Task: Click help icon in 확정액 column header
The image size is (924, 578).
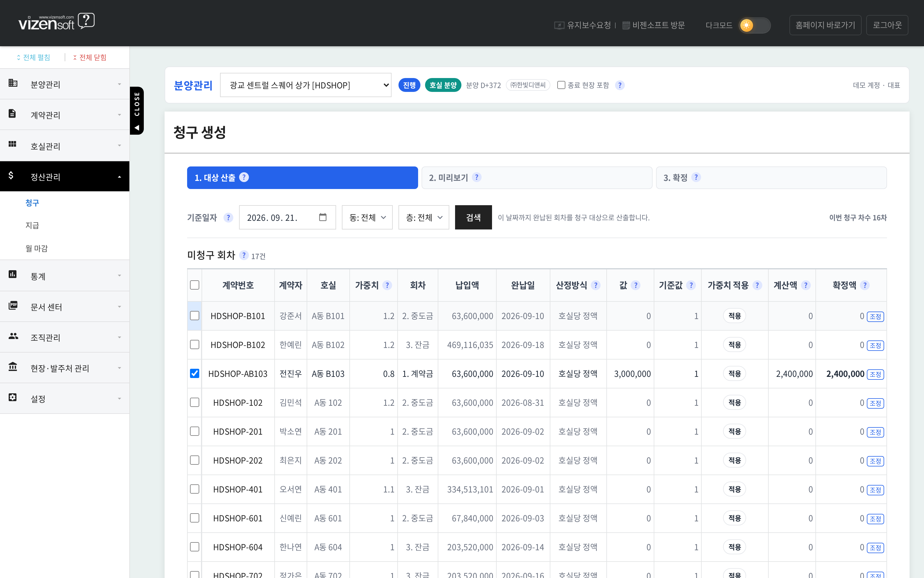Action: [865, 285]
